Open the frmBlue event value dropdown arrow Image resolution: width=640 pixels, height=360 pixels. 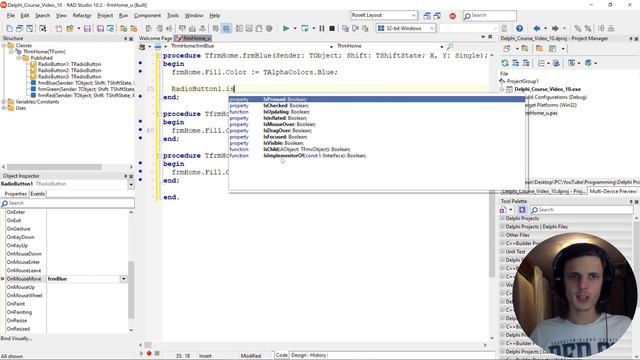pos(123,279)
